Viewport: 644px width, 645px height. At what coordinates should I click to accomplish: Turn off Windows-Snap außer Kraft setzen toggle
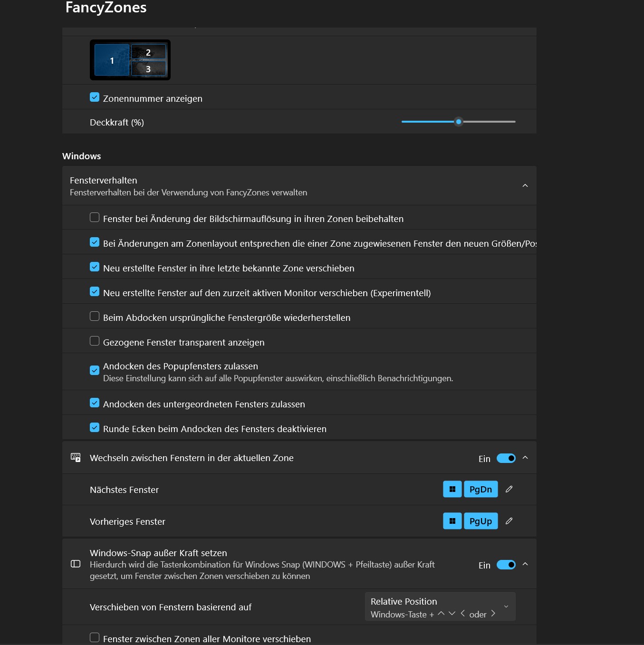[506, 565]
